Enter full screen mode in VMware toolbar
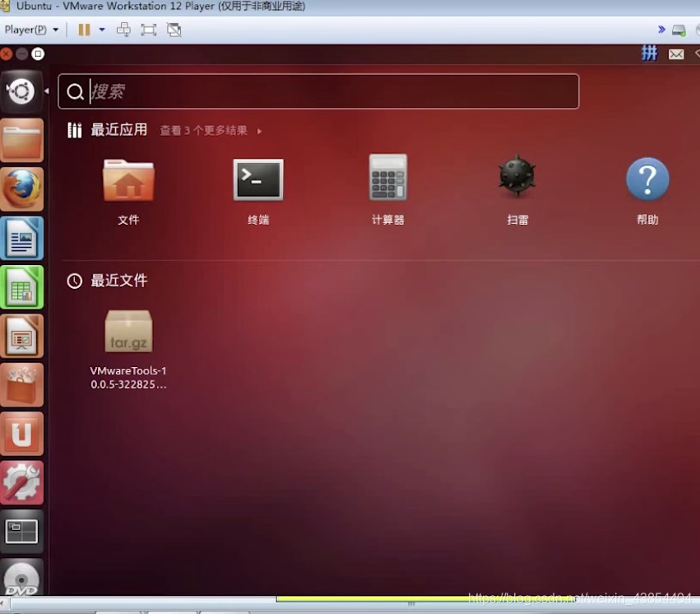 [x=149, y=30]
